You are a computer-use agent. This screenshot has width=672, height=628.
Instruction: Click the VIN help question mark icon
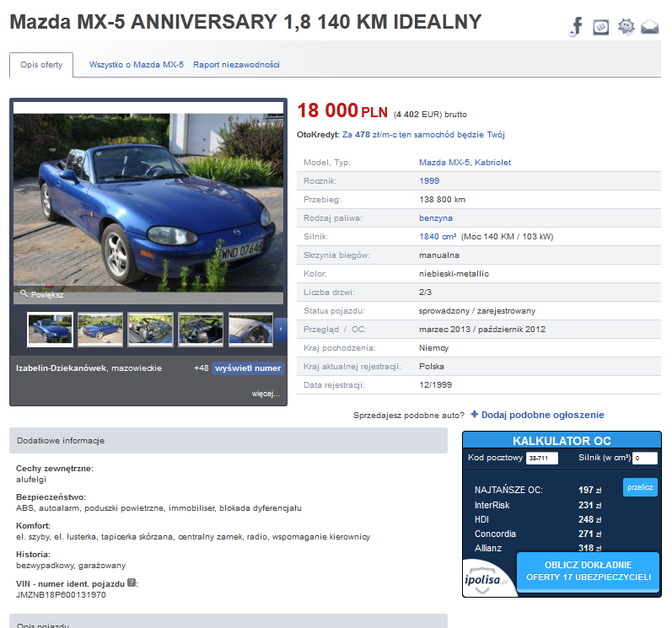click(132, 582)
